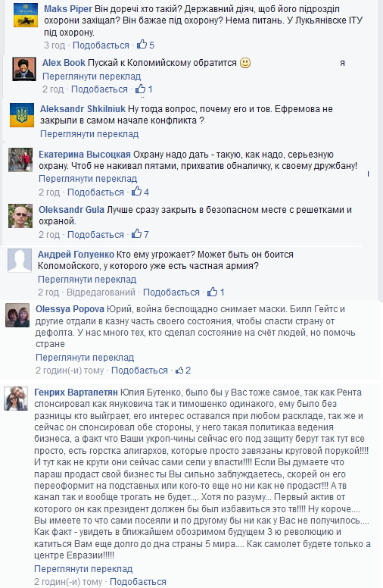
Task: Click thumbs-up icon showing 7 likes
Action: 136,234
